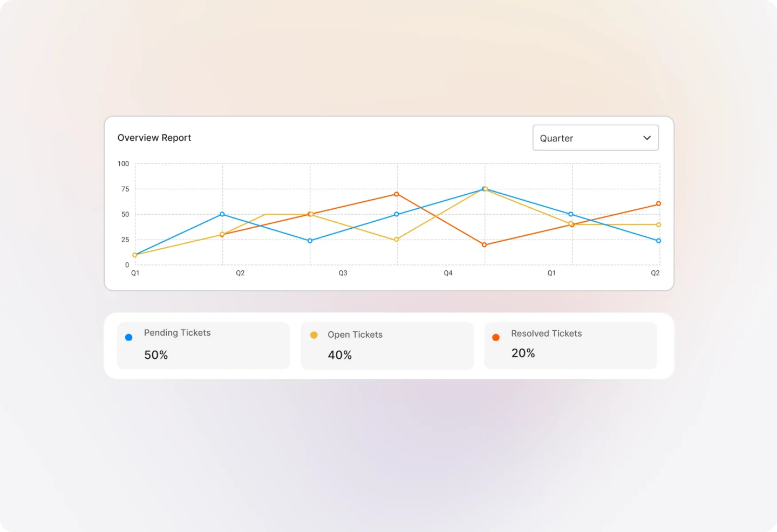Select the 'Resolved Tickets' label

click(x=547, y=333)
